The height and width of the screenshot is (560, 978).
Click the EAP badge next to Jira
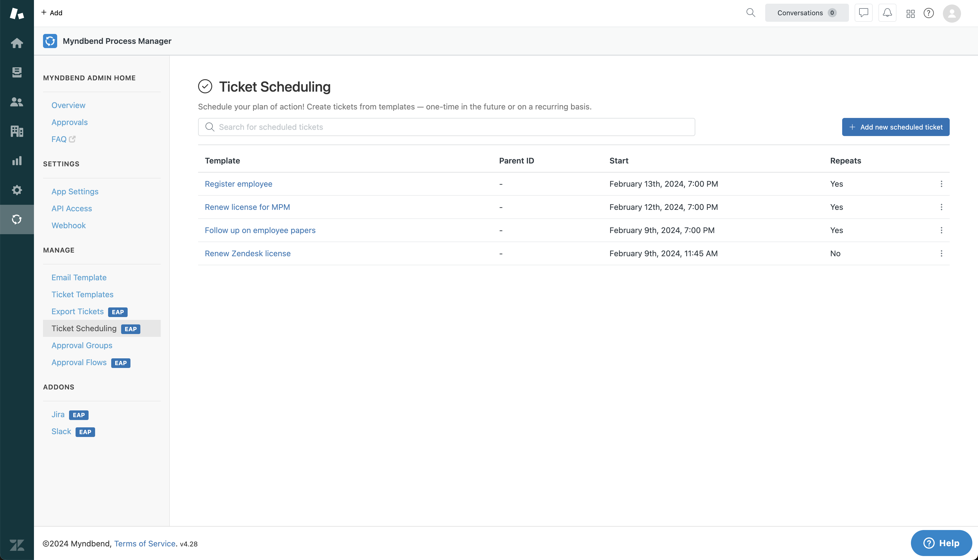pos(78,415)
